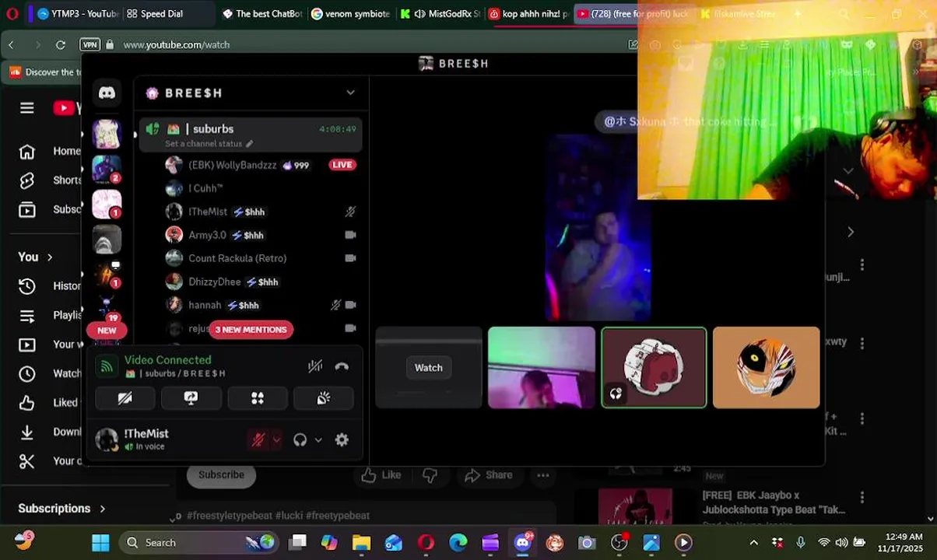
Task: Disconnect from the suburbs voice channel
Action: pos(342,366)
